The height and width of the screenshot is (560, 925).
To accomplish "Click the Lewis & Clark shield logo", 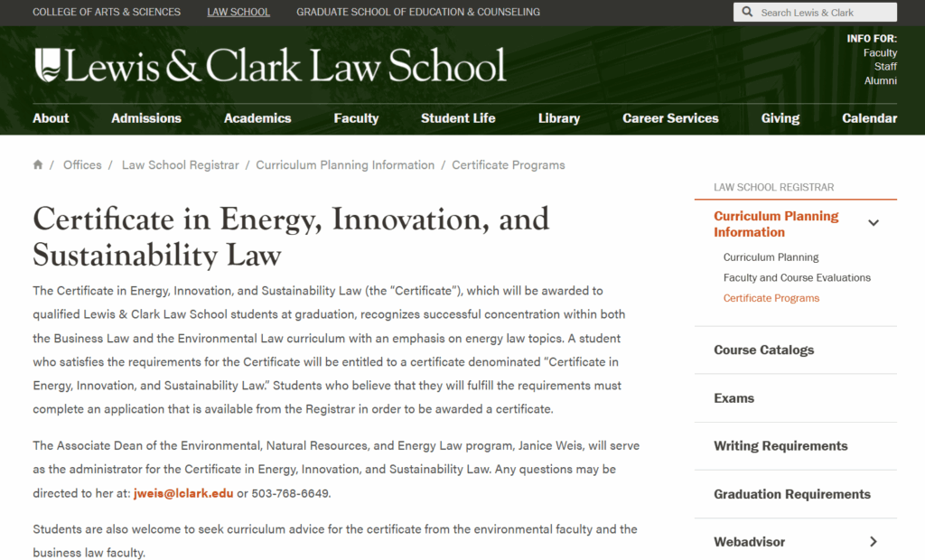I will 48,65.
